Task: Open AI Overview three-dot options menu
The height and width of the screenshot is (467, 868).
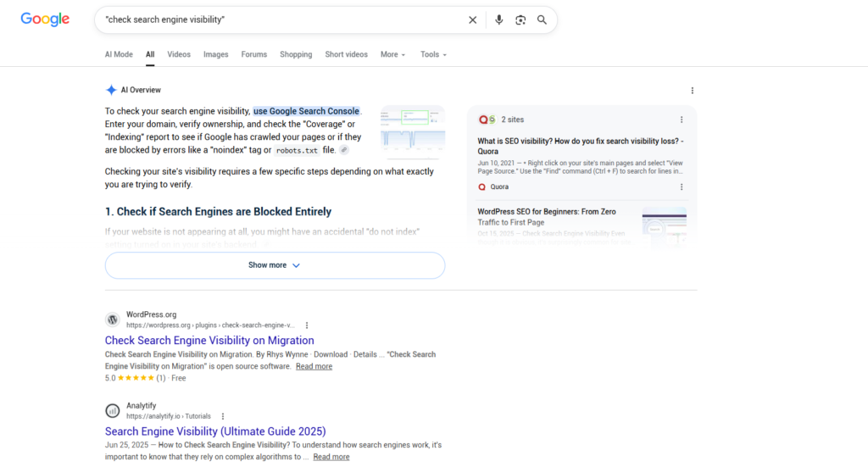Action: point(692,90)
